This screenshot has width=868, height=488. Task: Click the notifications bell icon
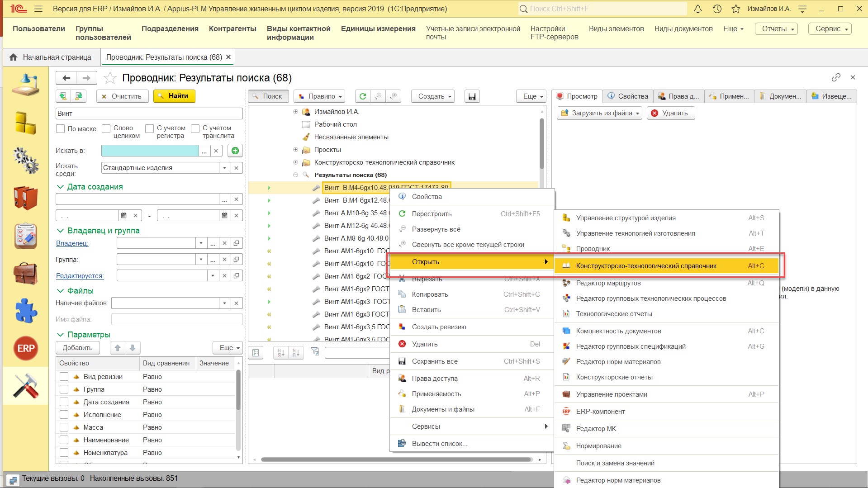[x=698, y=9]
